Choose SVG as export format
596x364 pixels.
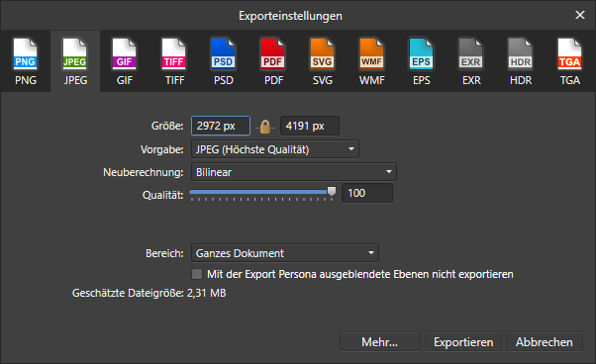(x=323, y=61)
